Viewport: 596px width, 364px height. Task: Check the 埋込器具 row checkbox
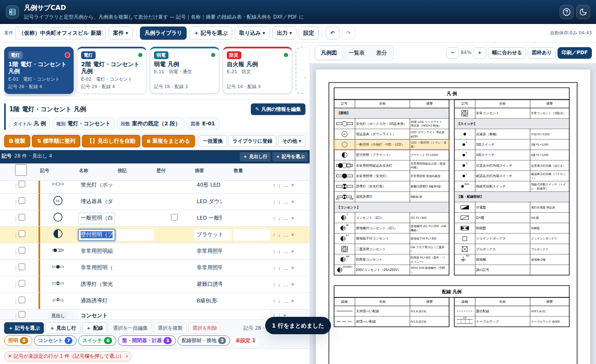click(22, 201)
